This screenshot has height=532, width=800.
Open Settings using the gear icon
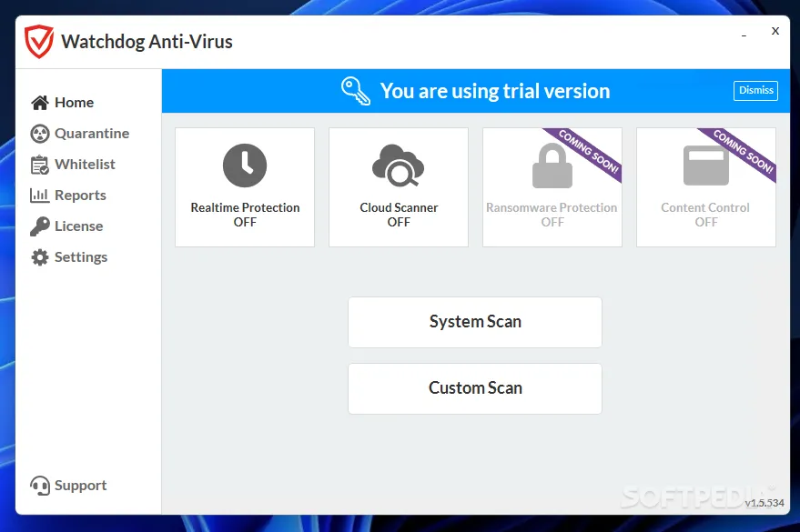tap(39, 257)
